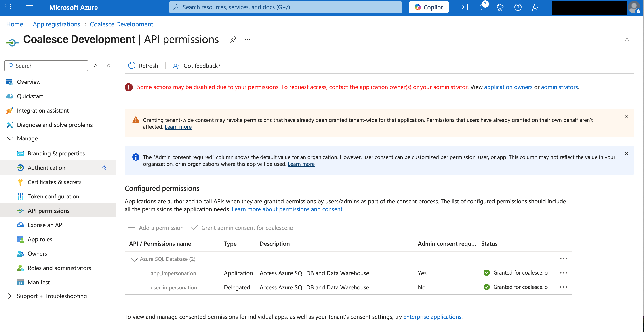Click the Refresh icon button
The width and height of the screenshot is (644, 332).
(x=132, y=66)
